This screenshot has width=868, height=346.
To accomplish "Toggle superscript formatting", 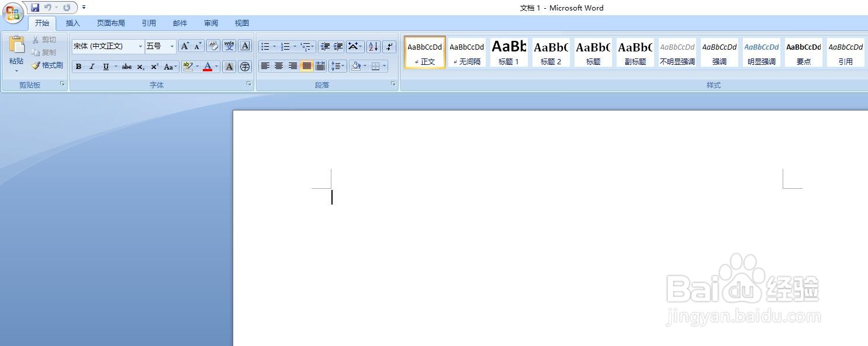I will (x=154, y=67).
